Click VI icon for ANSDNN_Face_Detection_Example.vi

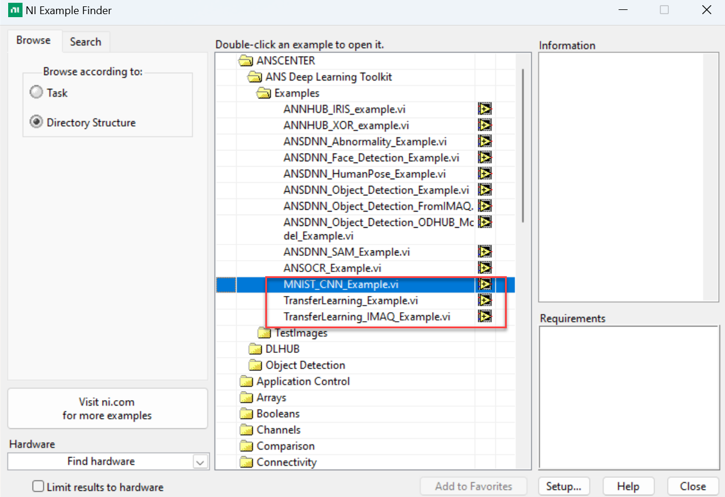tap(485, 157)
